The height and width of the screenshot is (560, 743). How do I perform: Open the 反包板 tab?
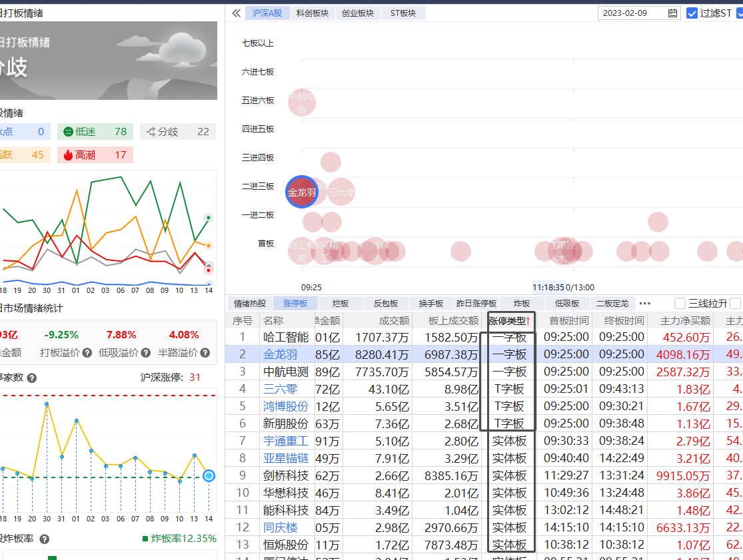click(386, 304)
